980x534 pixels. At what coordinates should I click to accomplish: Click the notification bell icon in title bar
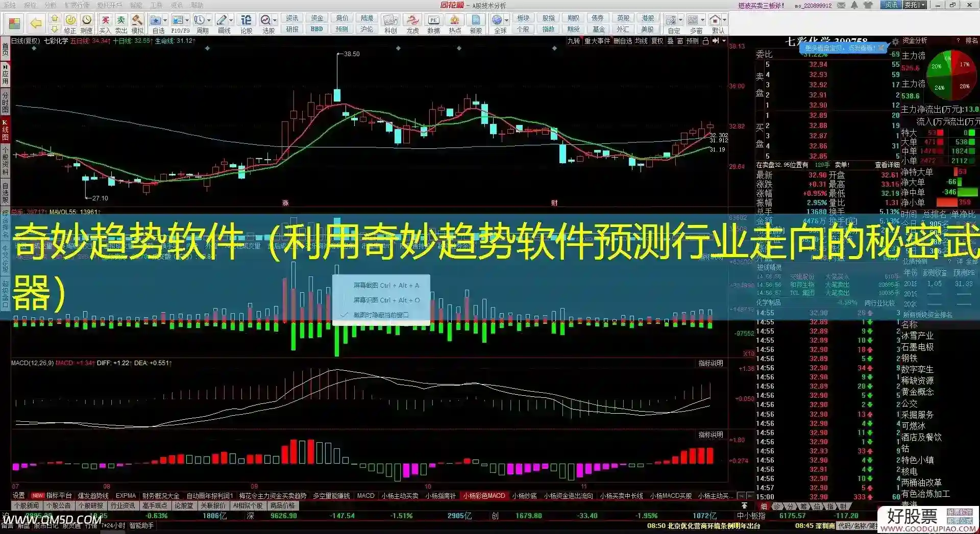(854, 5)
